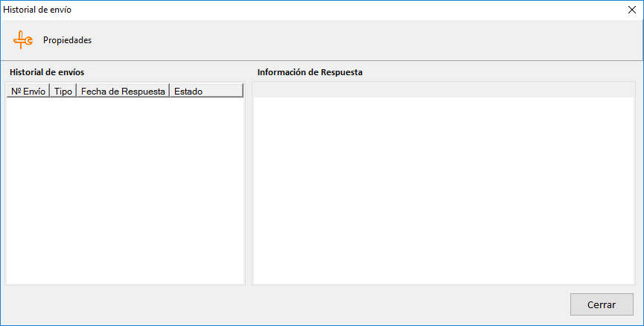Click the divider between Tipo and Fecha de Respuesta

(76, 91)
